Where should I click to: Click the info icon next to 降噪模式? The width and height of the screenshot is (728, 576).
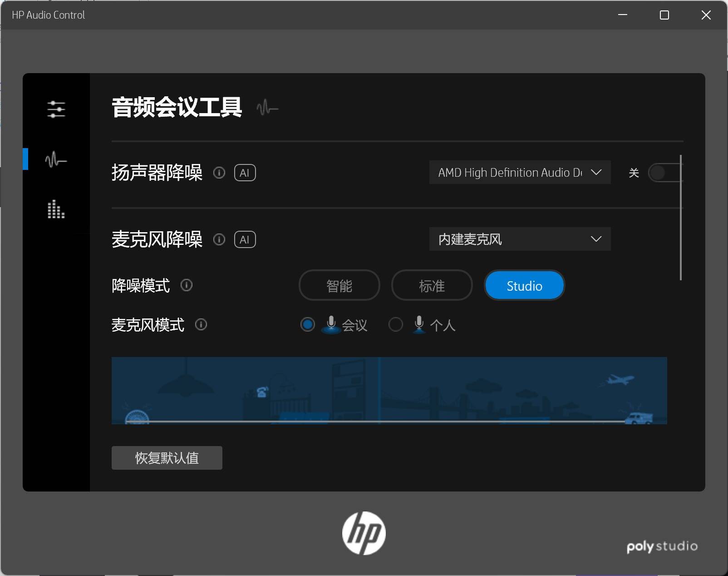(x=187, y=285)
